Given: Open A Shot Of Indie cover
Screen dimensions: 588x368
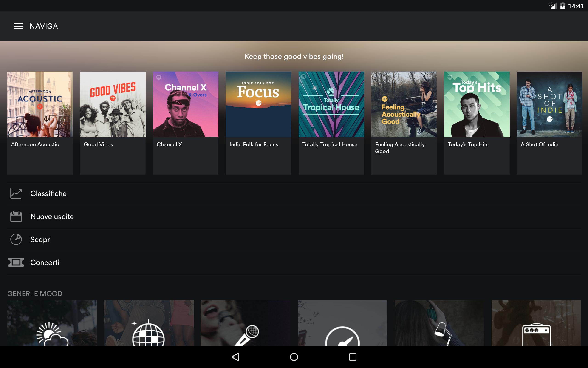Looking at the screenshot, I should click(550, 104).
